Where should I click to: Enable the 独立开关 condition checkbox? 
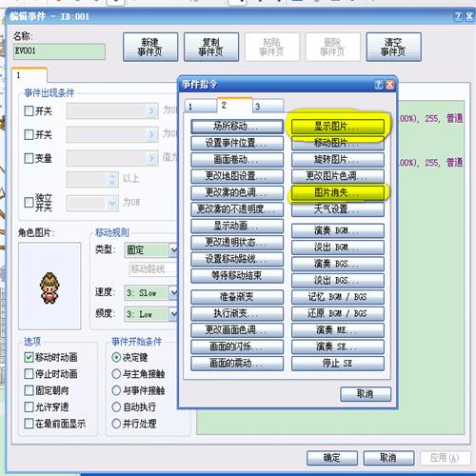[29, 203]
